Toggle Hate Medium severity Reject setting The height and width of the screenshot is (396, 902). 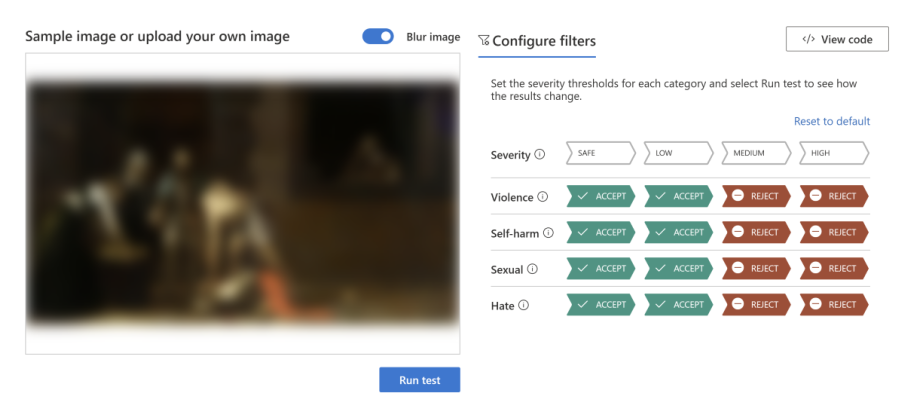[756, 304]
